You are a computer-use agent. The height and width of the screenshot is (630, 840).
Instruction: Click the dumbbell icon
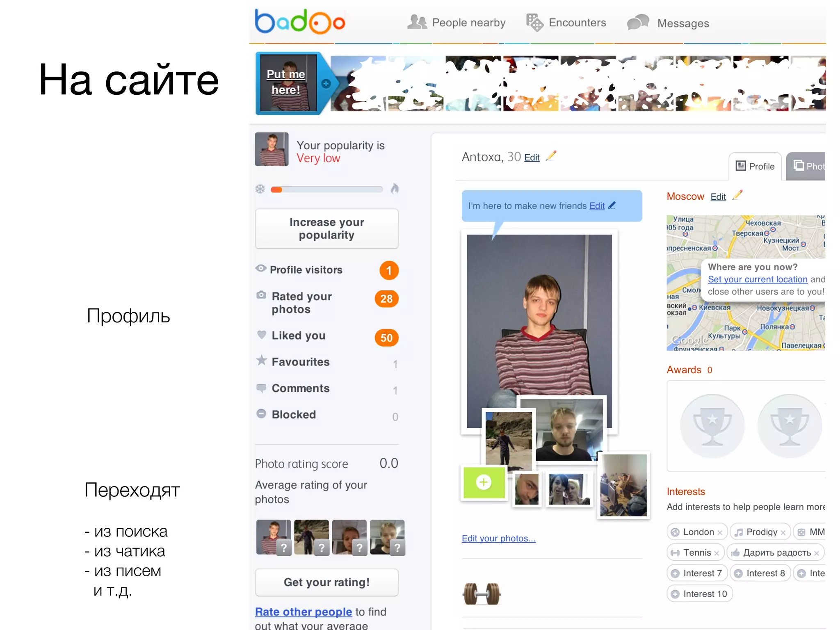482,593
